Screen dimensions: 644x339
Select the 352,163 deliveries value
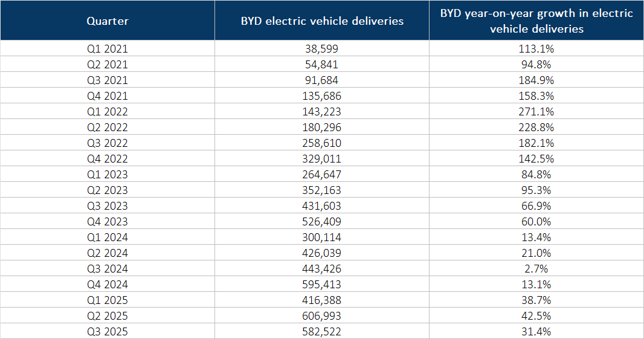(322, 190)
